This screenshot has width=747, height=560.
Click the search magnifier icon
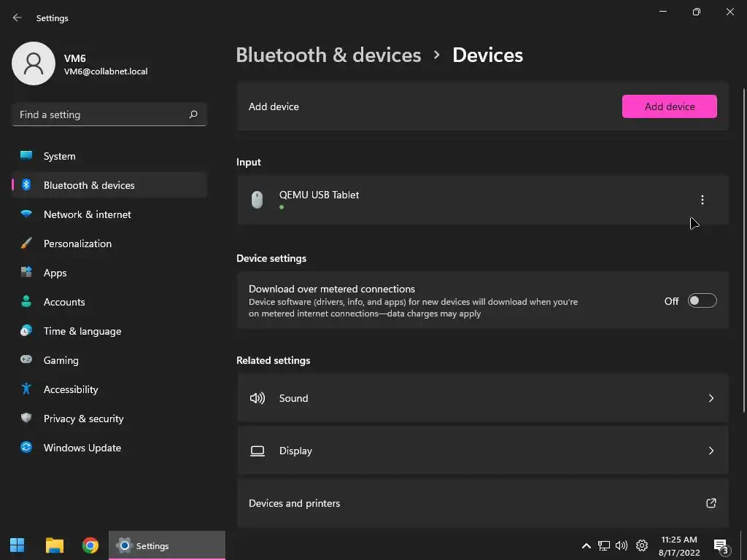coord(193,114)
